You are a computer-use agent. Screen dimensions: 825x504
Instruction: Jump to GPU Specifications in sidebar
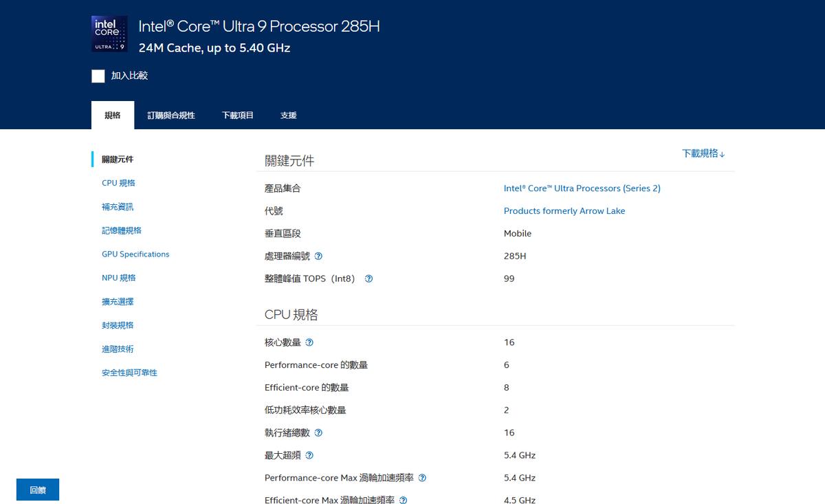pyautogui.click(x=135, y=254)
